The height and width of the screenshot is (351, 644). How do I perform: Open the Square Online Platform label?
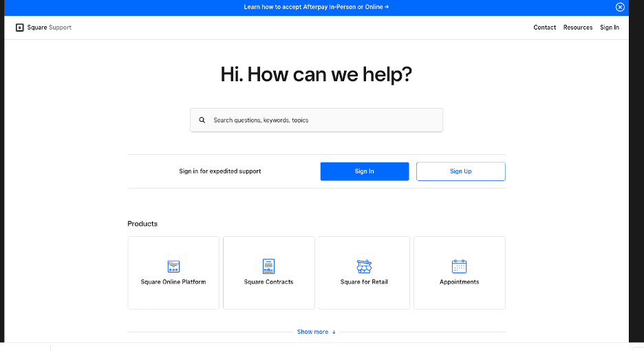tap(173, 282)
